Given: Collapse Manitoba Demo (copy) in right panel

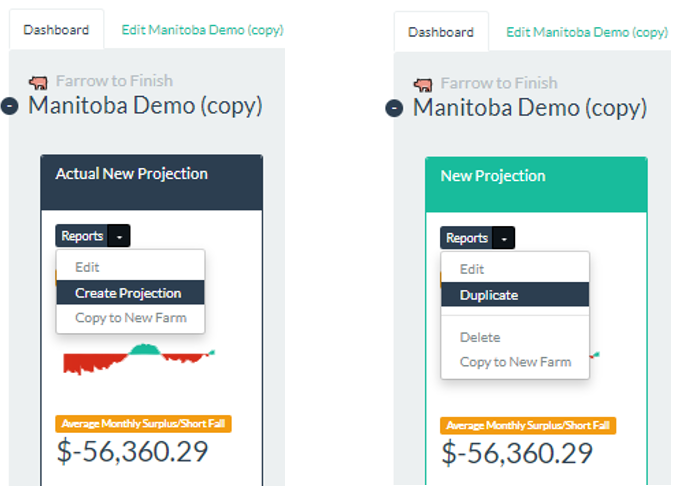Looking at the screenshot, I should [394, 108].
